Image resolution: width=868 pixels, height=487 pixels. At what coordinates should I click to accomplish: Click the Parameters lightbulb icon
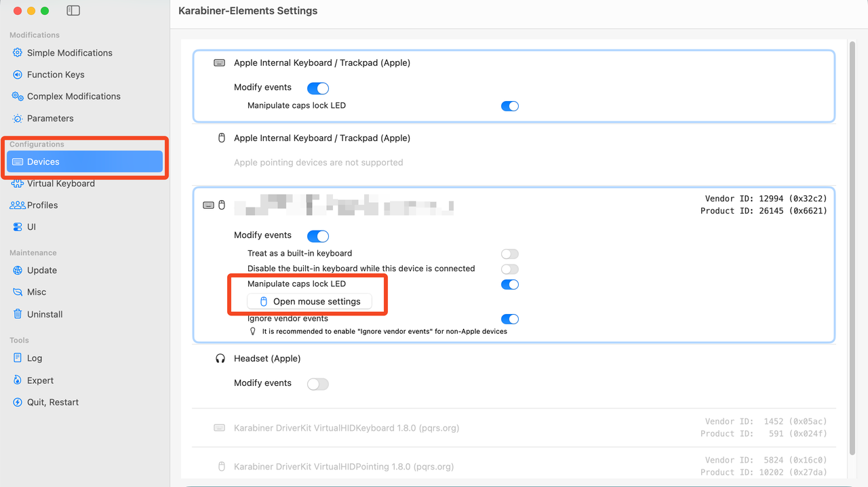point(18,118)
